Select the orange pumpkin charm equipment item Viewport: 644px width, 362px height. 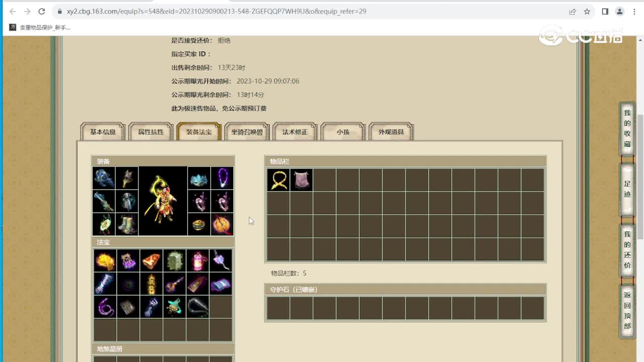222,224
